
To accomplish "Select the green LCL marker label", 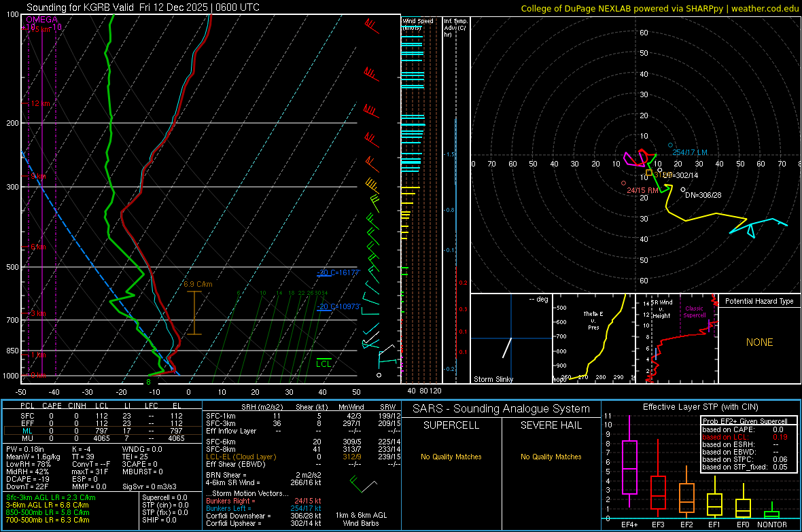I will (x=324, y=363).
